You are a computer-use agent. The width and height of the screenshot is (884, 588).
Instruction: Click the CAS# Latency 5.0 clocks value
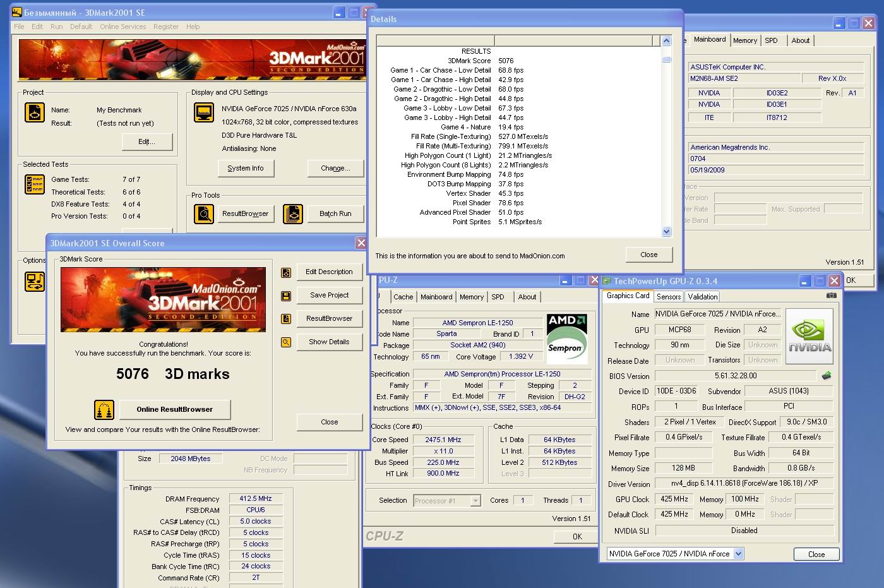click(x=256, y=522)
